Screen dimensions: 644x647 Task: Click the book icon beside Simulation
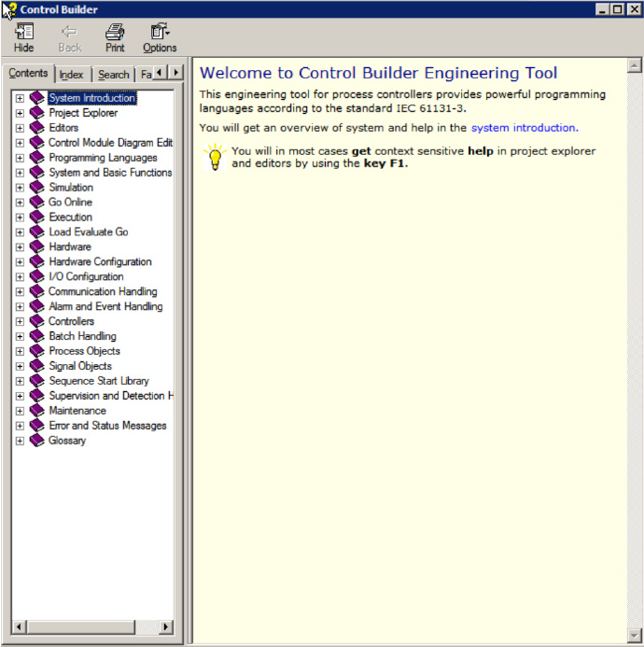click(x=37, y=188)
